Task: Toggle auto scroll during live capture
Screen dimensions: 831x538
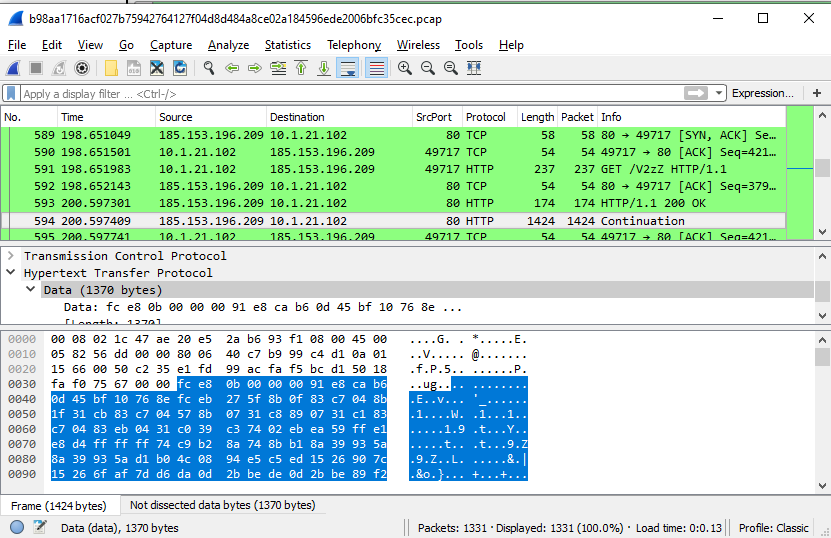Action: [348, 68]
